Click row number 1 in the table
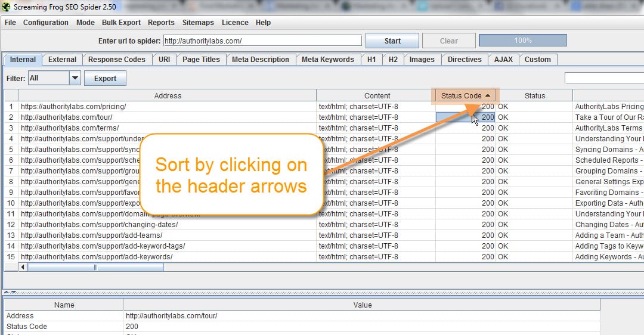This screenshot has width=644, height=335. point(11,106)
